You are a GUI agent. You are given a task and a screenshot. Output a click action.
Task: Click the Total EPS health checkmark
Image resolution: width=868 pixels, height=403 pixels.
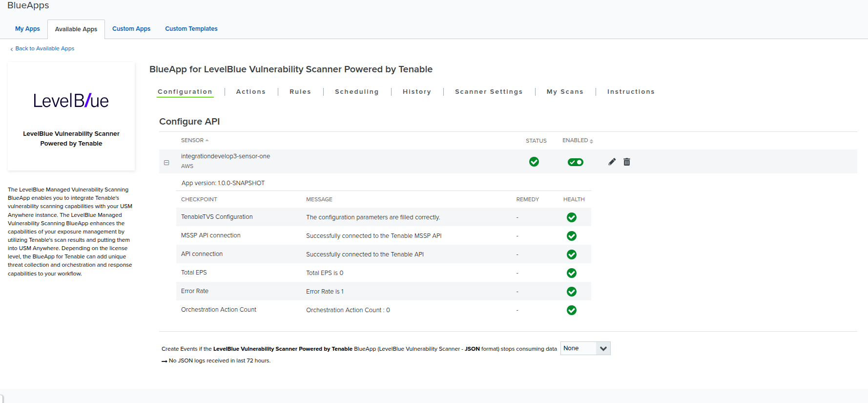[572, 273]
